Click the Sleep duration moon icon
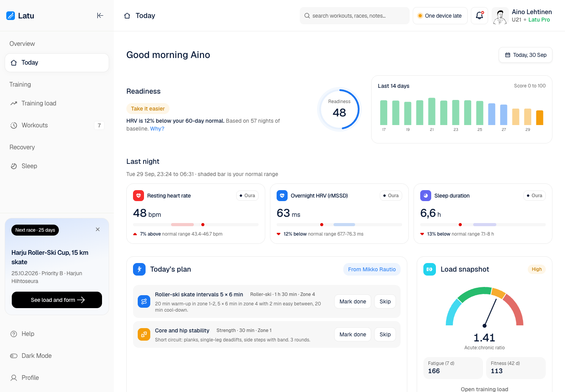This screenshot has width=565, height=392. pos(426,196)
